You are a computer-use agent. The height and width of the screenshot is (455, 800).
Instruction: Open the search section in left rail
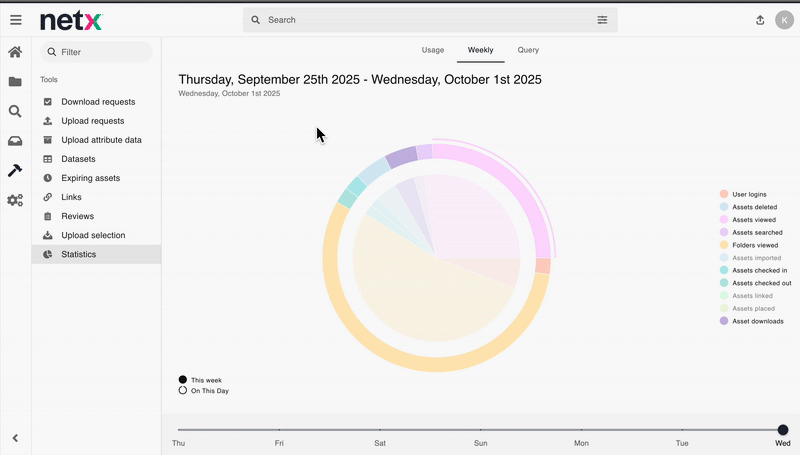(15, 112)
